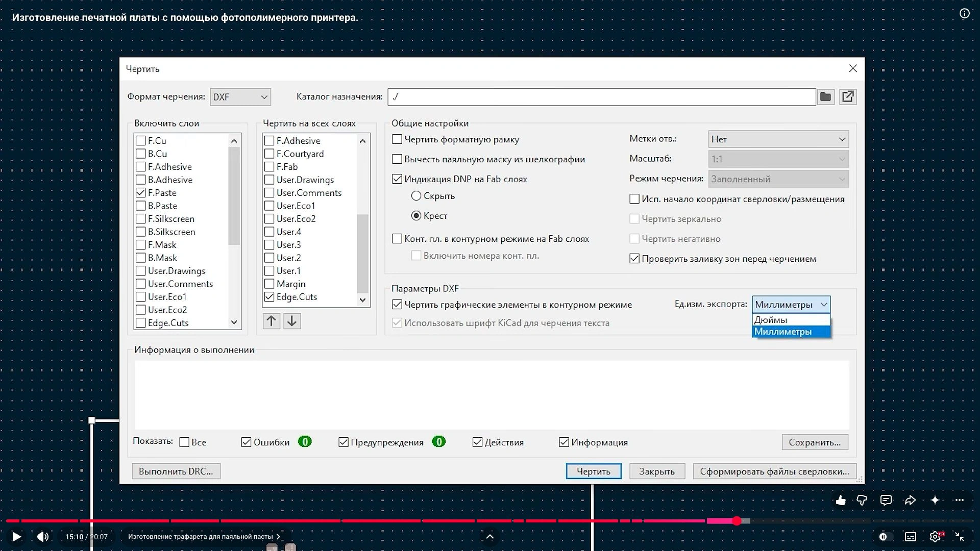Click the Каталог назначения path field

[x=601, y=97]
